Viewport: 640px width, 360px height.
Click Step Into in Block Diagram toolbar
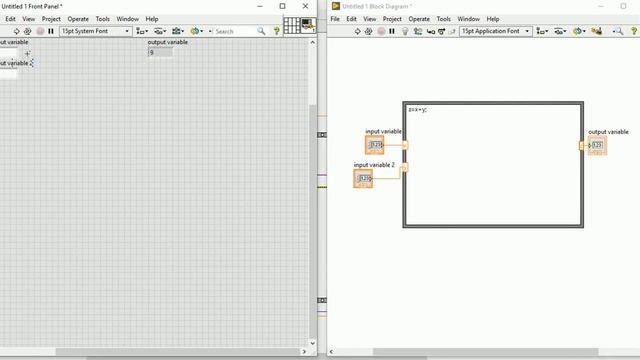[431, 31]
